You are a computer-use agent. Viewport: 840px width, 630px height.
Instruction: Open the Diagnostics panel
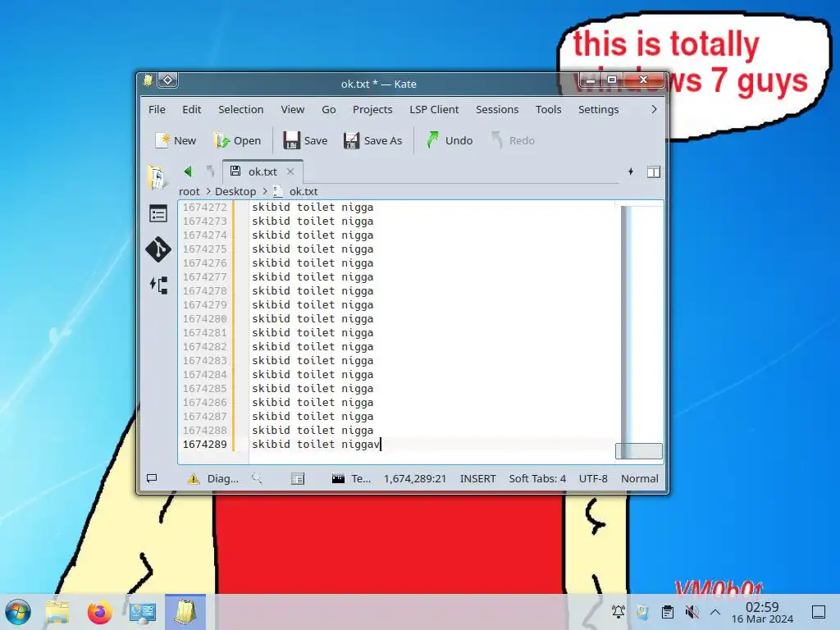tap(213, 478)
